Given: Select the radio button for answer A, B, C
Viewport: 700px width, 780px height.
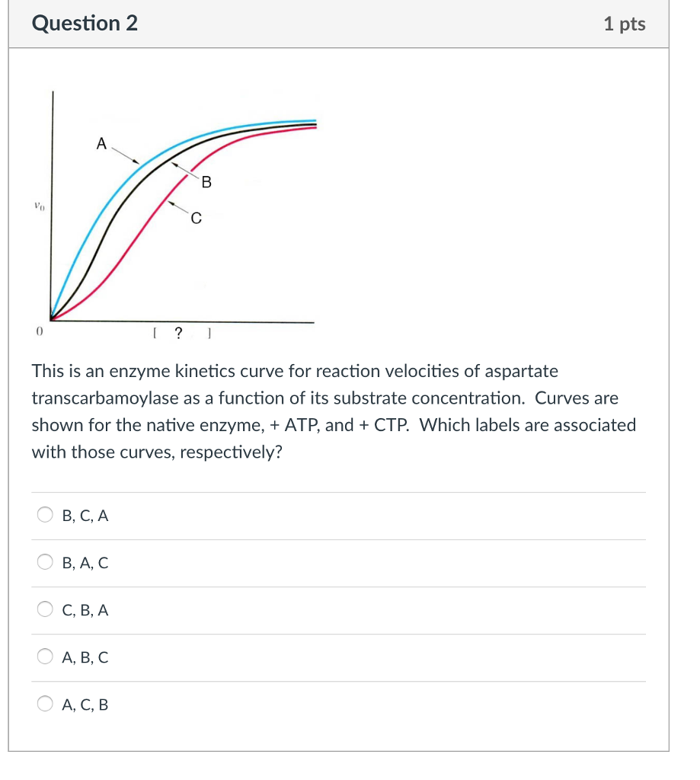Looking at the screenshot, I should 44,657.
